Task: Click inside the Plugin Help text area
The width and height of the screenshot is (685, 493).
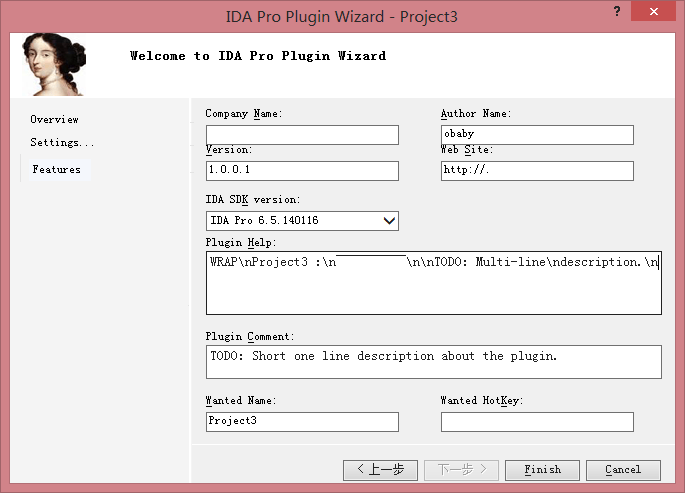Action: 434,283
